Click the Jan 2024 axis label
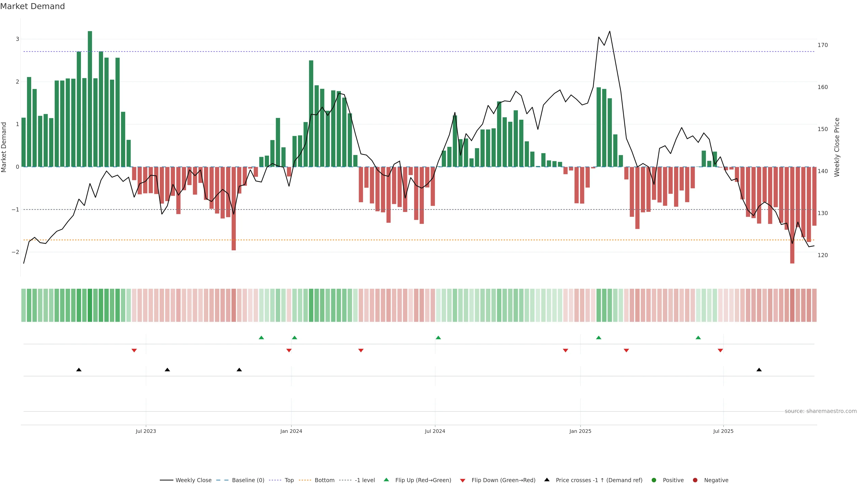 pyautogui.click(x=291, y=432)
